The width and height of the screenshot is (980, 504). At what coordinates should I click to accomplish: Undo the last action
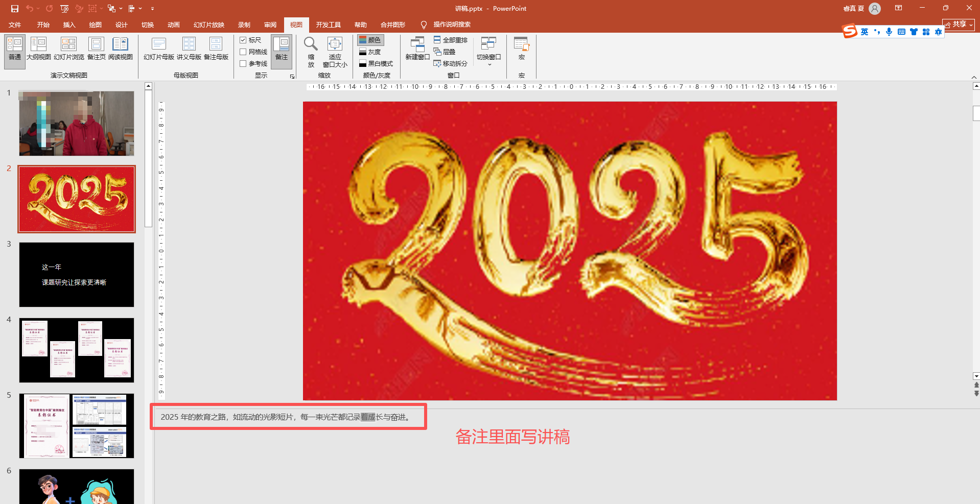(x=30, y=9)
